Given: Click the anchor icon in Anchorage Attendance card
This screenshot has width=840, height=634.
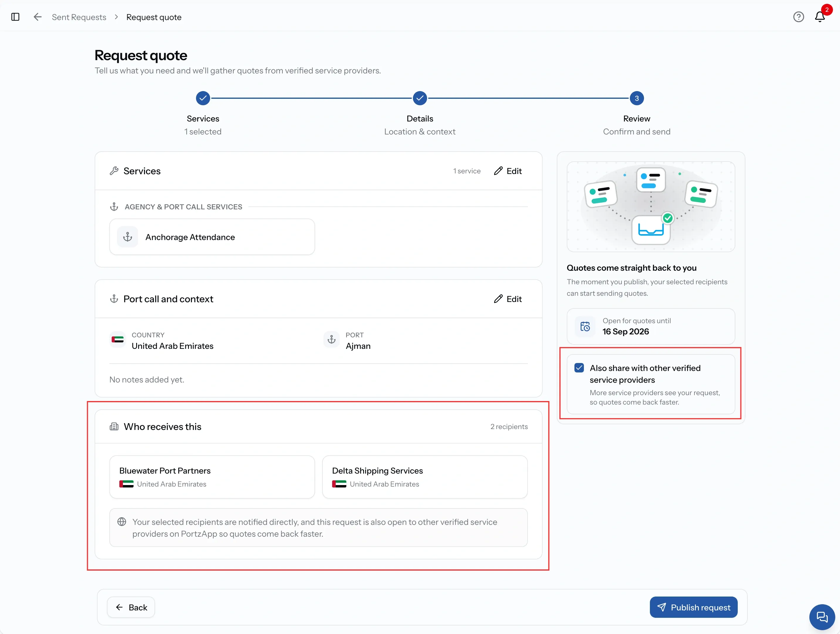Looking at the screenshot, I should point(128,237).
